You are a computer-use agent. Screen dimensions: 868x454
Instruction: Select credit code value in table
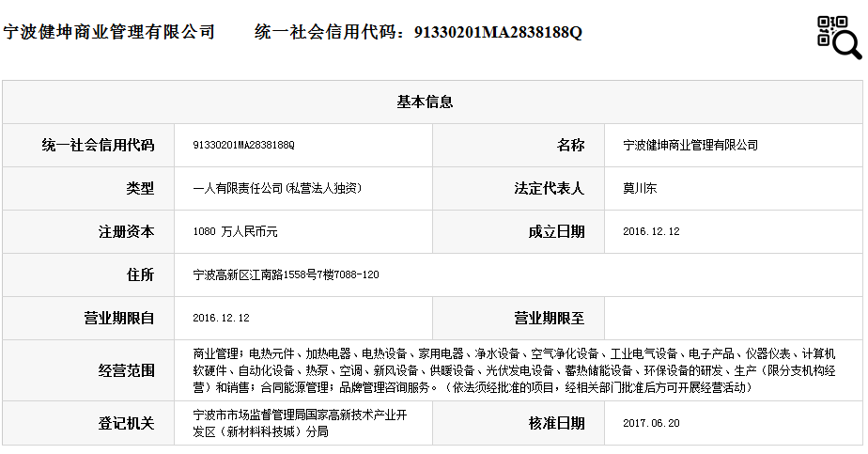pos(243,145)
